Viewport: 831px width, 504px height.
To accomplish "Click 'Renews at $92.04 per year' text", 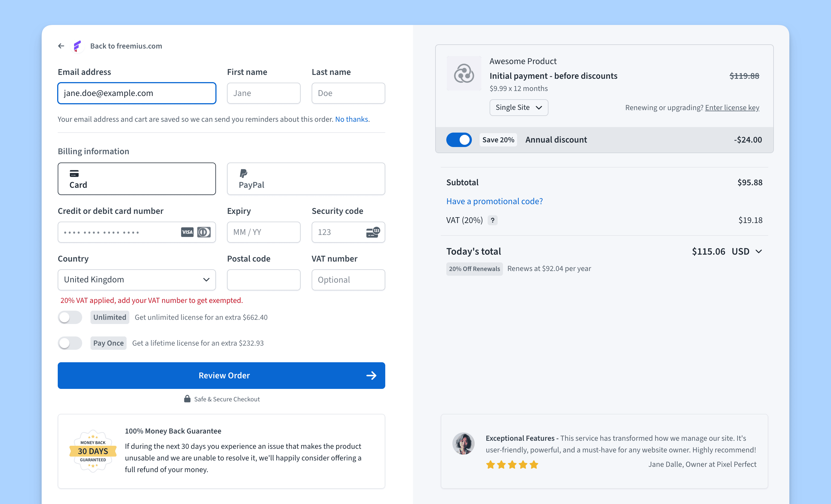I will coord(549,269).
